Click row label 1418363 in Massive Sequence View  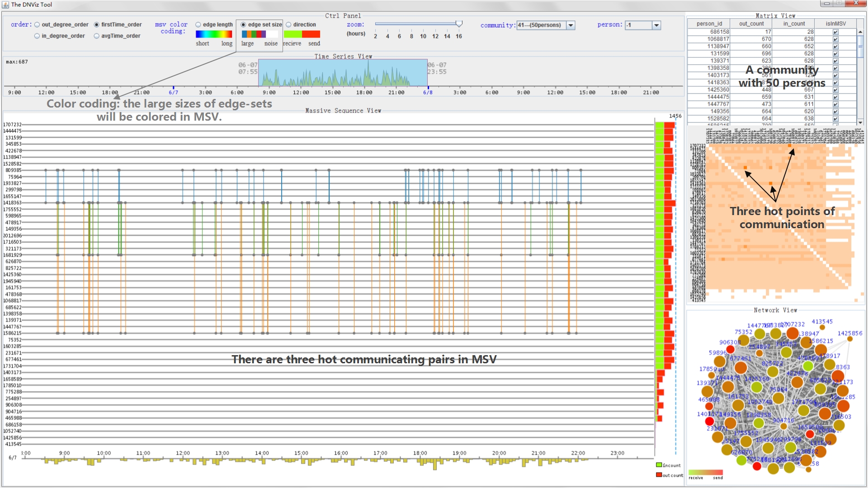12,203
